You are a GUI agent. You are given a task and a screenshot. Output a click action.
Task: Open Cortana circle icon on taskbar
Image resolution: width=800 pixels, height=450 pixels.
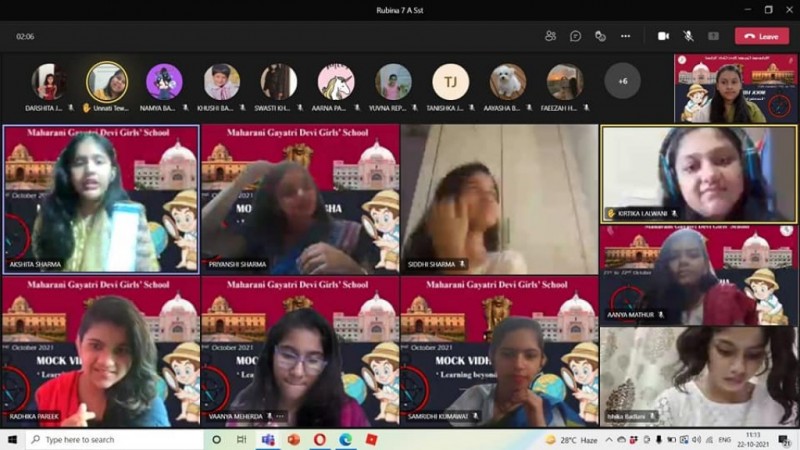coord(216,439)
